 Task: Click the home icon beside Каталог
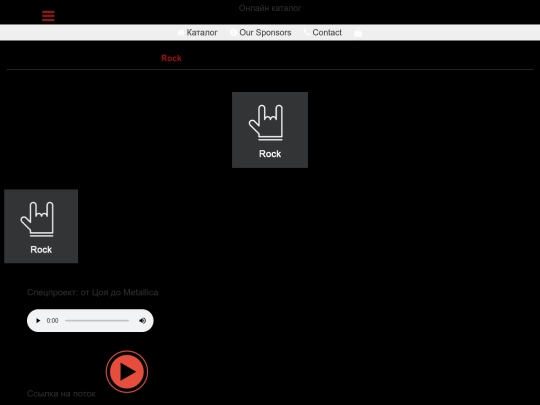click(181, 32)
